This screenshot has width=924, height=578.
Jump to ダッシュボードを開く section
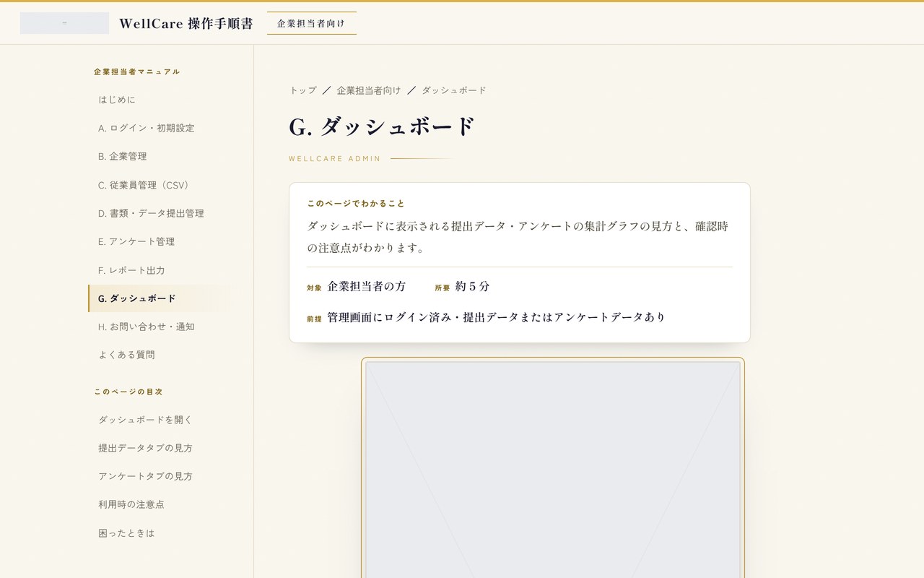(x=160, y=420)
